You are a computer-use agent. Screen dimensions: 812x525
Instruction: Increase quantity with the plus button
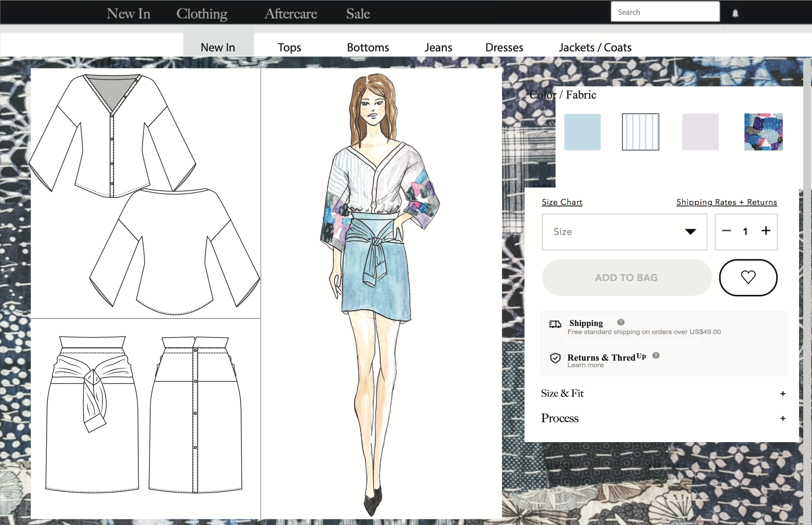click(766, 231)
